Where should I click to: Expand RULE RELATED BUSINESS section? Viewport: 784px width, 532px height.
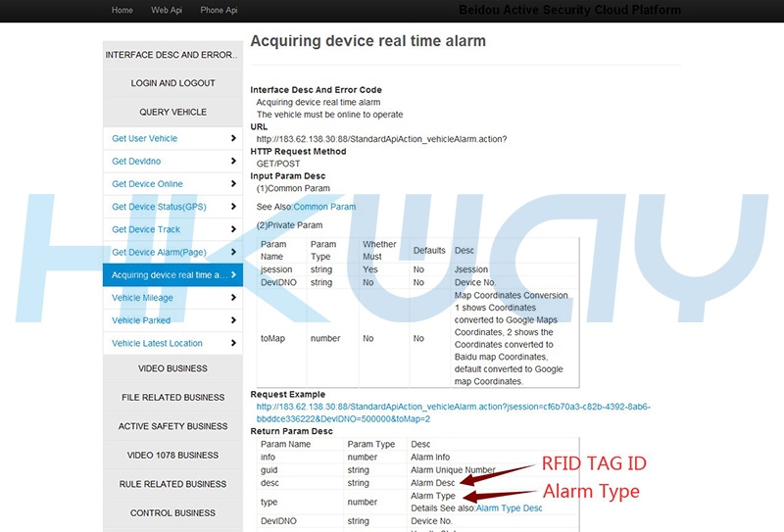[x=173, y=485]
